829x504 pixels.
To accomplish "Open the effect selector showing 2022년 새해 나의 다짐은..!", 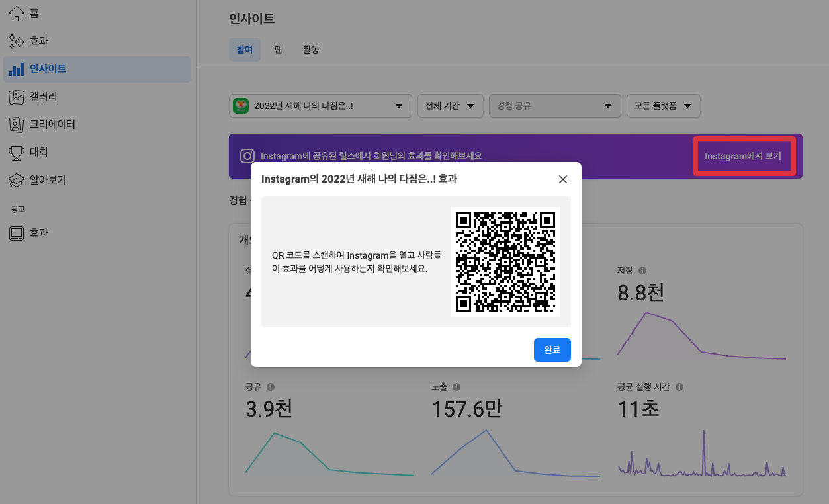I will coord(320,106).
